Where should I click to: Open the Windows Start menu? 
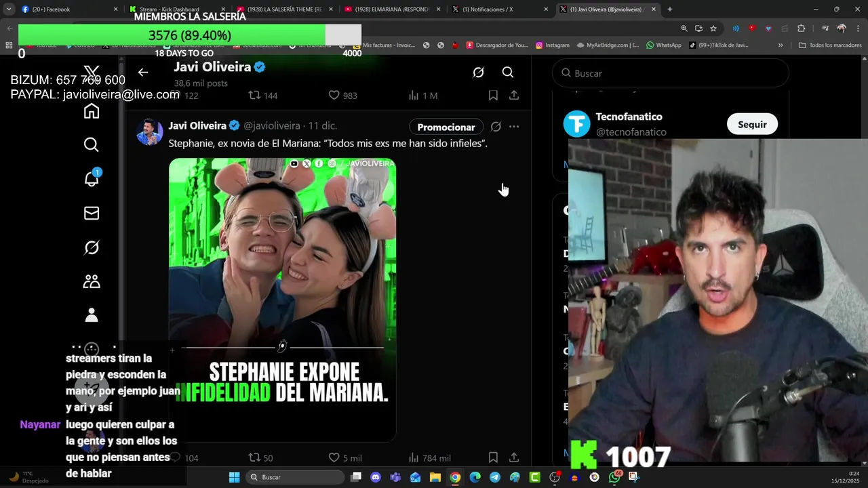(x=234, y=477)
